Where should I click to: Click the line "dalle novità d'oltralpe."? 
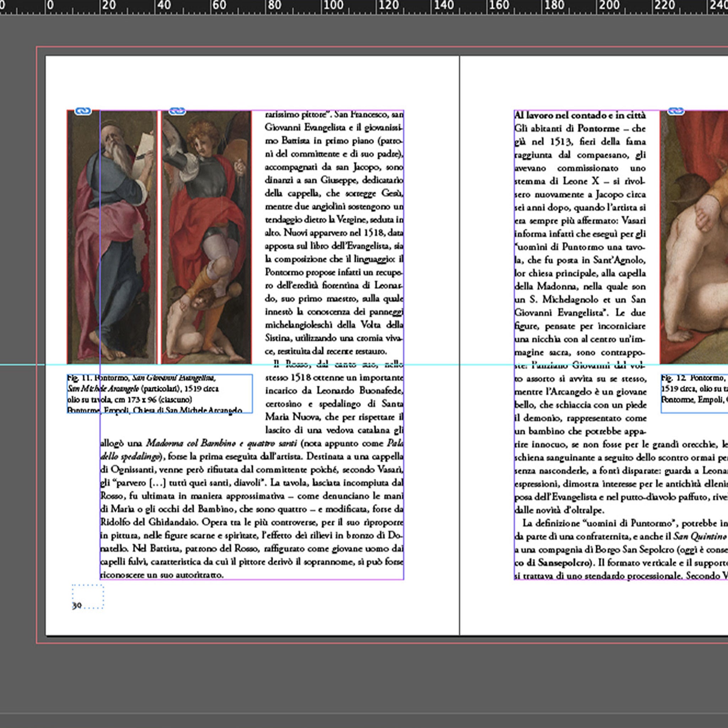click(560, 510)
